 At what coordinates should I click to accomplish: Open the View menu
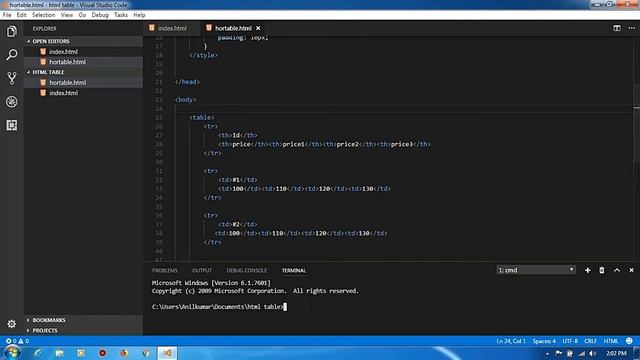pos(67,15)
